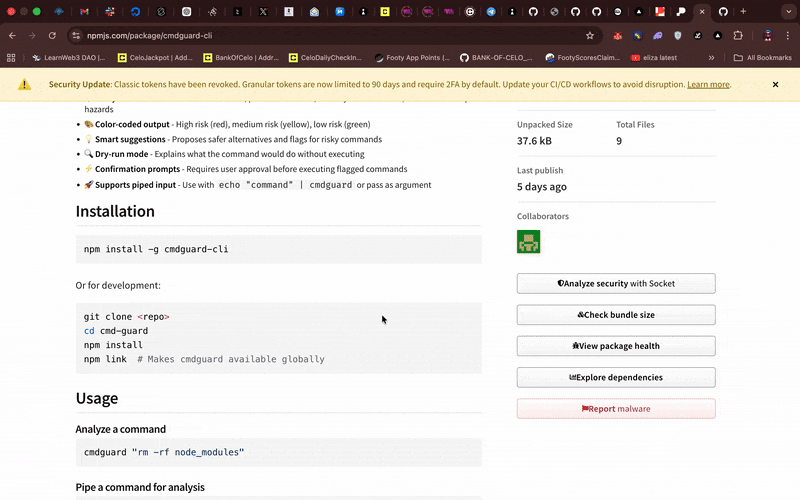Image resolution: width=800 pixels, height=500 pixels.
Task: Close the active npm tab
Action: [x=702, y=11]
